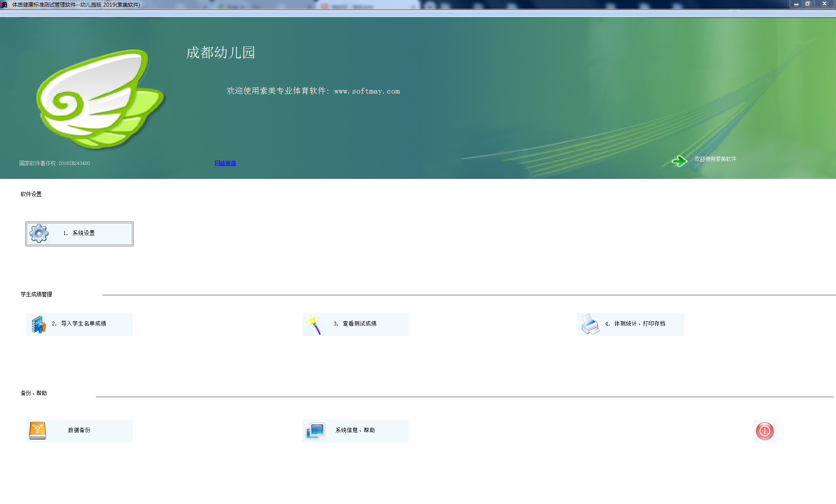Open the 数据备份 button
The height and width of the screenshot is (504, 836).
pos(79,430)
